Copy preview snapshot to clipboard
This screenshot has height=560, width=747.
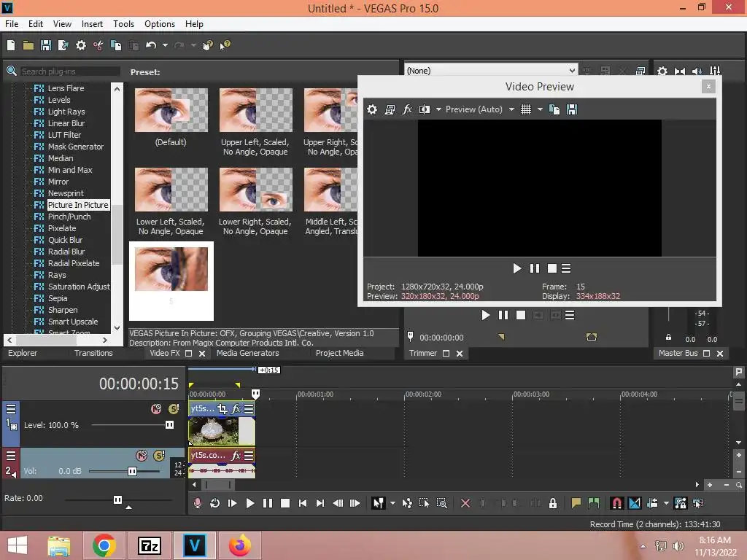[554, 109]
